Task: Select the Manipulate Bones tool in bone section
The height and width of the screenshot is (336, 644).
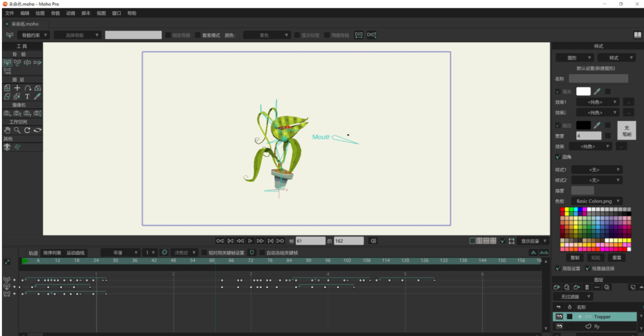Action: (x=27, y=63)
